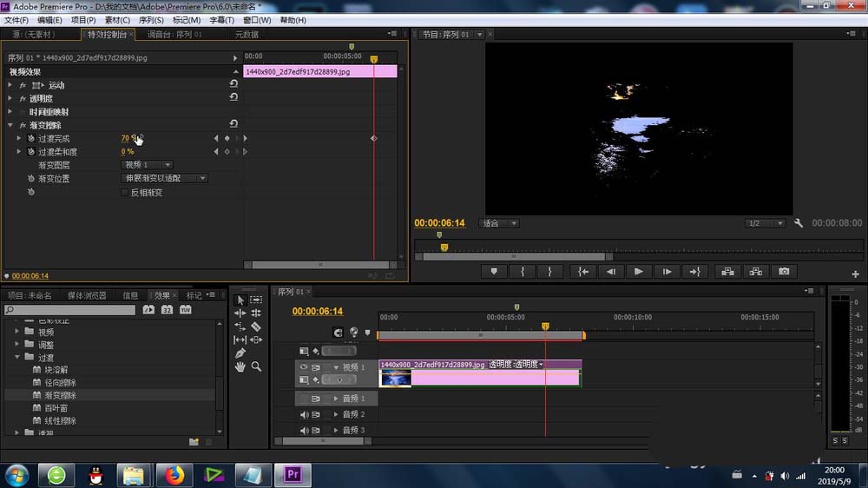868x488 pixels.
Task: Switch to the 信息 tab
Action: click(x=130, y=295)
